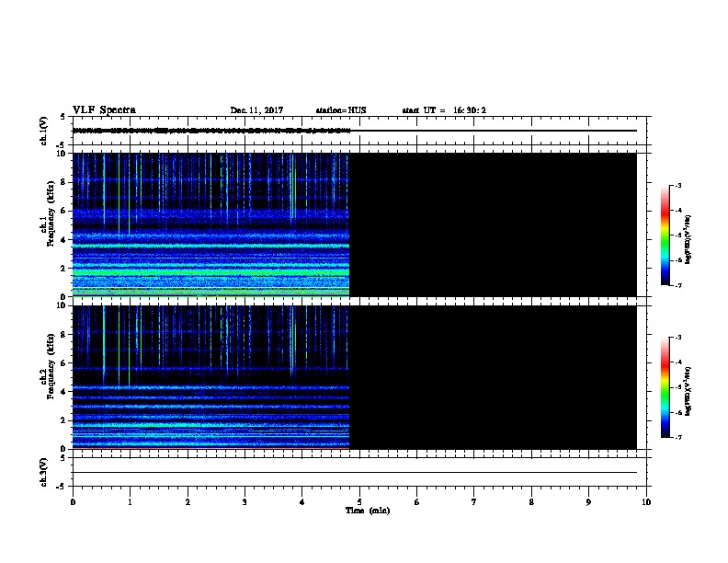Click time axis tick label "0"
This screenshot has height=563, width=728.
point(73,502)
